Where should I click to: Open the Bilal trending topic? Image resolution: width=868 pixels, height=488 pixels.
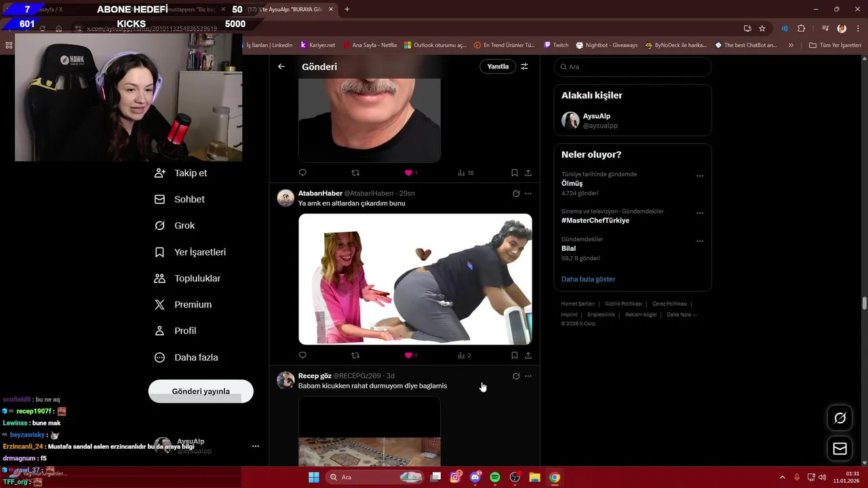pos(568,248)
